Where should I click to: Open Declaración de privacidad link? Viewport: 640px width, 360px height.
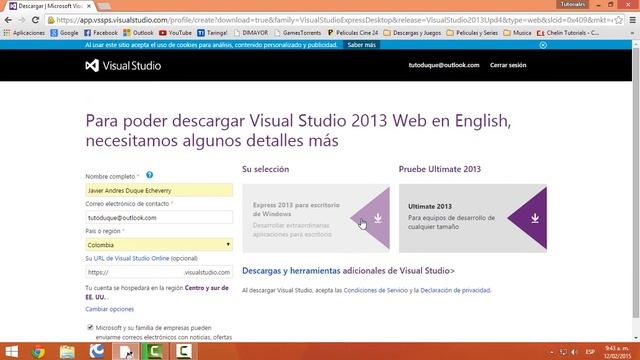tap(455, 290)
